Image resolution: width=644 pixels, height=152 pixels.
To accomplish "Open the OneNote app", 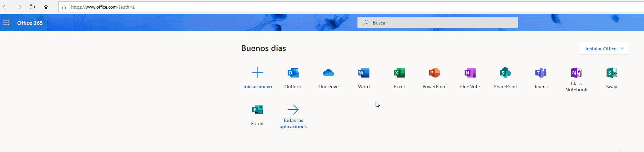I will [x=470, y=73].
